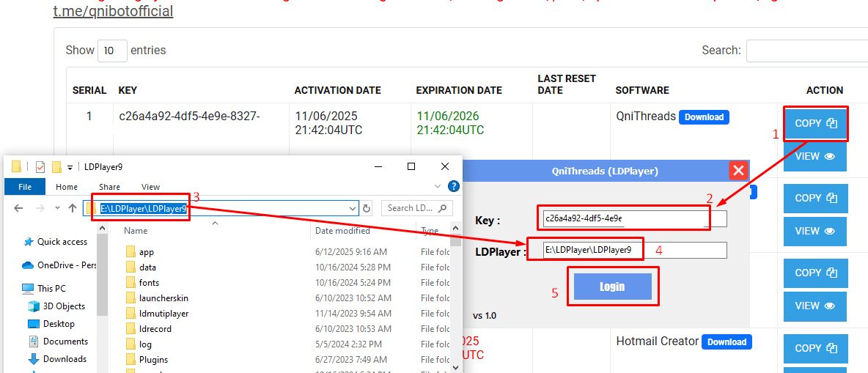Click the SOFTWARE column header

[642, 90]
